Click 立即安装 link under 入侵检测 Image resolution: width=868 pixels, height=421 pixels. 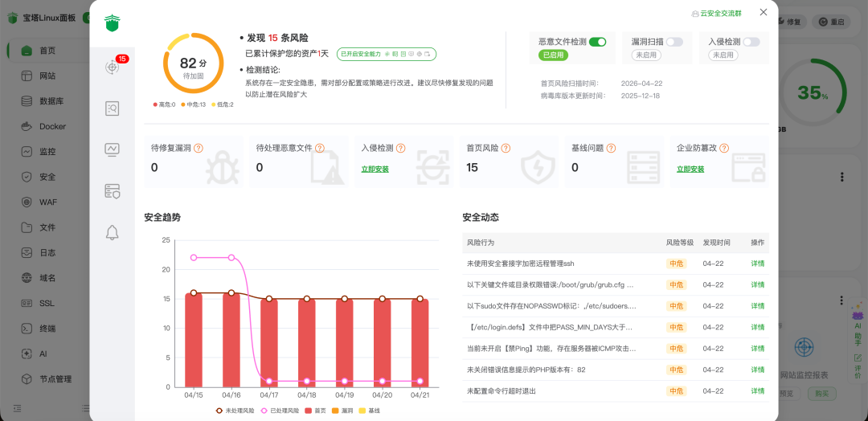pyautogui.click(x=375, y=170)
